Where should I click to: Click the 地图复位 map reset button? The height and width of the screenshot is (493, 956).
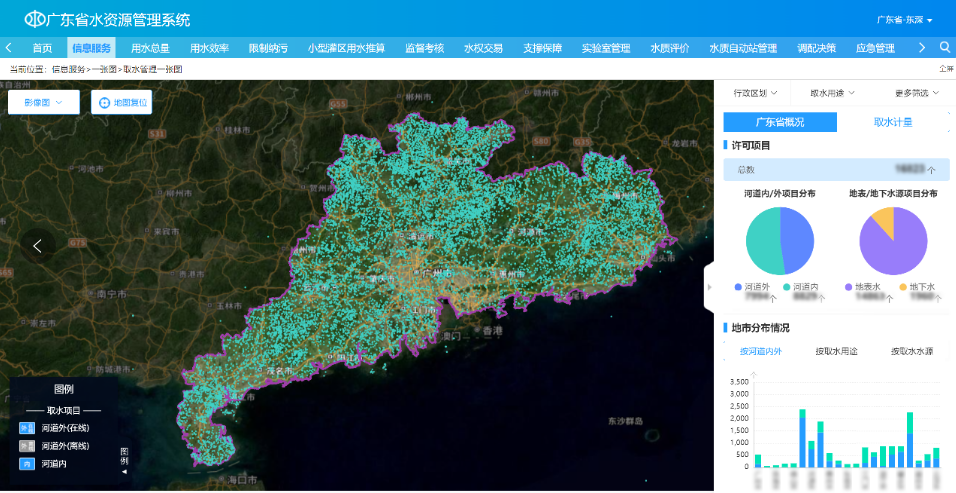pyautogui.click(x=122, y=102)
